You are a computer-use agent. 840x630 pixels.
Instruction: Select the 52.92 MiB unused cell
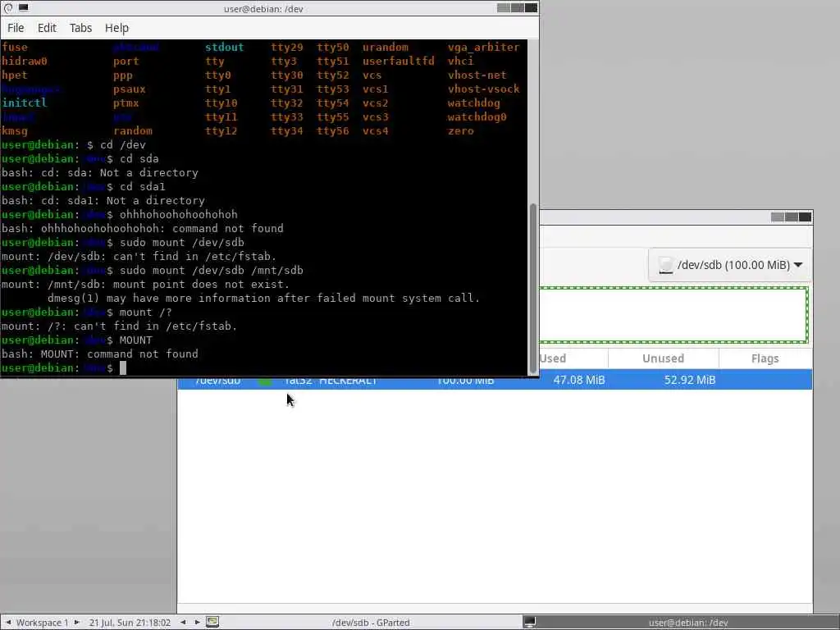click(x=690, y=380)
